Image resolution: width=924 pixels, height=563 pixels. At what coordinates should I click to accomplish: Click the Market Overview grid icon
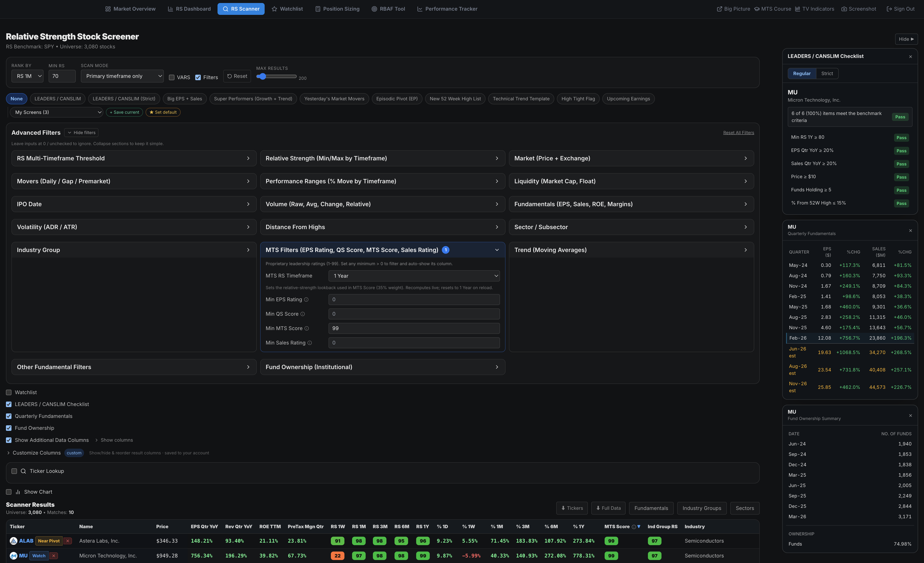[x=108, y=9]
